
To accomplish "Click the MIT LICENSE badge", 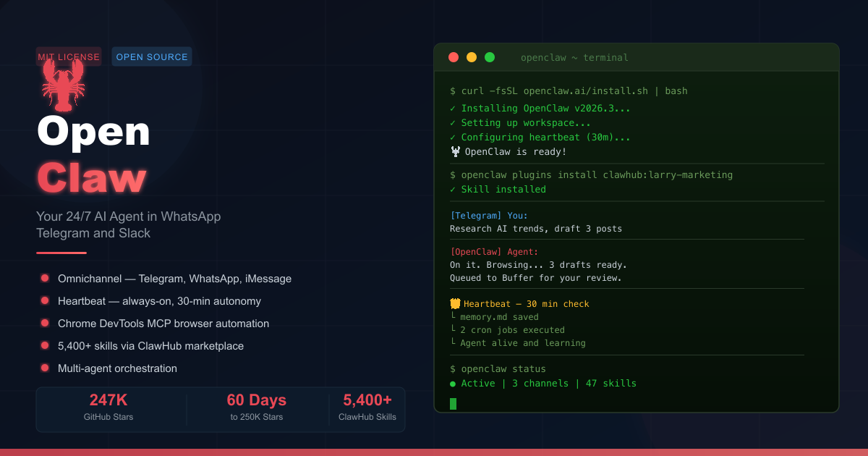I will (69, 56).
